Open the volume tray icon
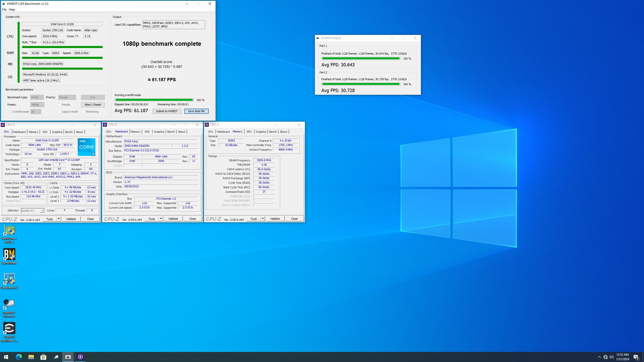The image size is (644, 362). tap(612, 357)
